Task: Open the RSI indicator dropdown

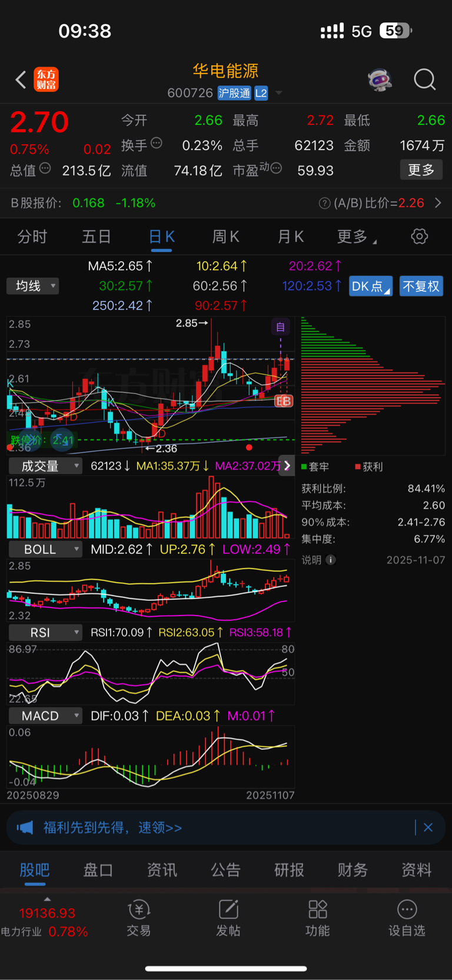Action: click(45, 633)
